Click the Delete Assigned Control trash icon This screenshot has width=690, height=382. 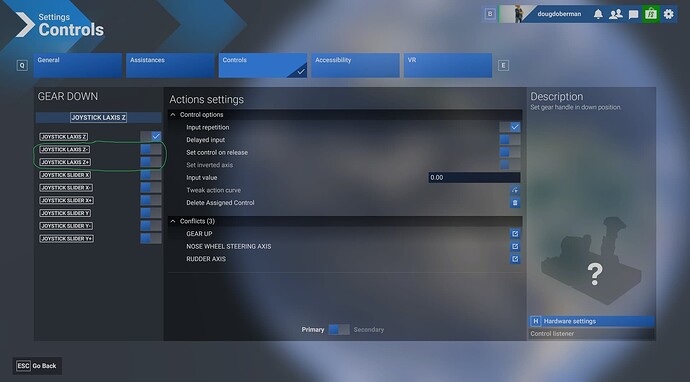(514, 203)
